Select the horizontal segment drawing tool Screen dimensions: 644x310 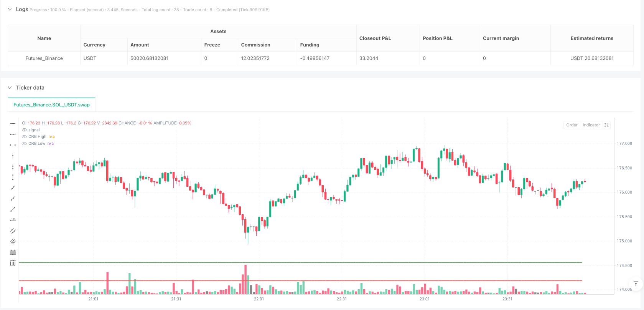coord(13,145)
